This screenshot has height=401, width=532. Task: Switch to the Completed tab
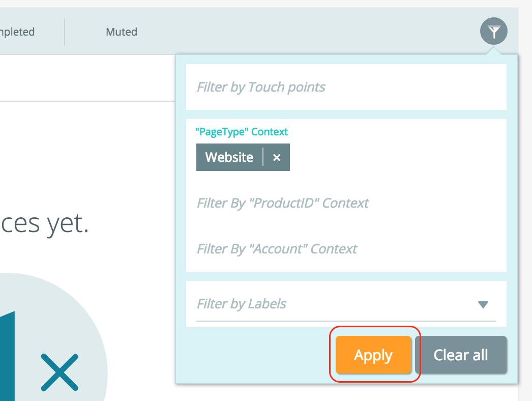click(x=17, y=32)
